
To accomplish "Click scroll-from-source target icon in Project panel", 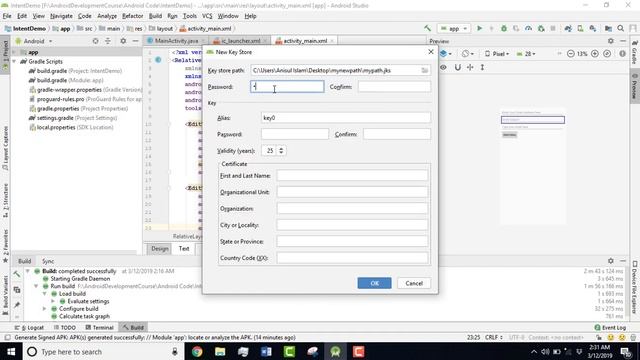I will (95, 41).
